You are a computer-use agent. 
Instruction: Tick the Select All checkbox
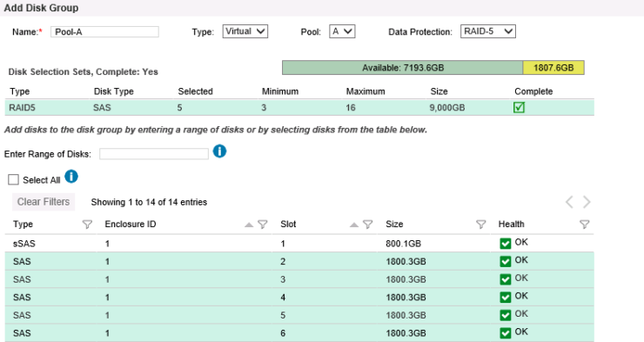tap(14, 180)
